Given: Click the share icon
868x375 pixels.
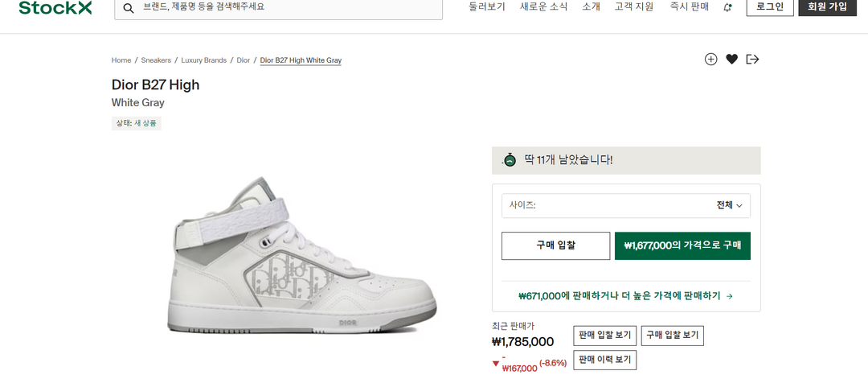Looking at the screenshot, I should 752,59.
